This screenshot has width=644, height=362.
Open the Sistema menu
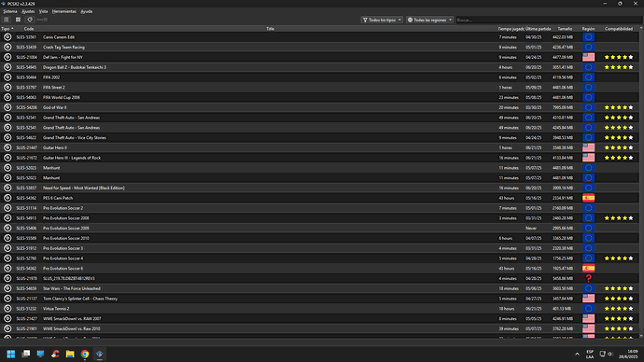pos(10,11)
